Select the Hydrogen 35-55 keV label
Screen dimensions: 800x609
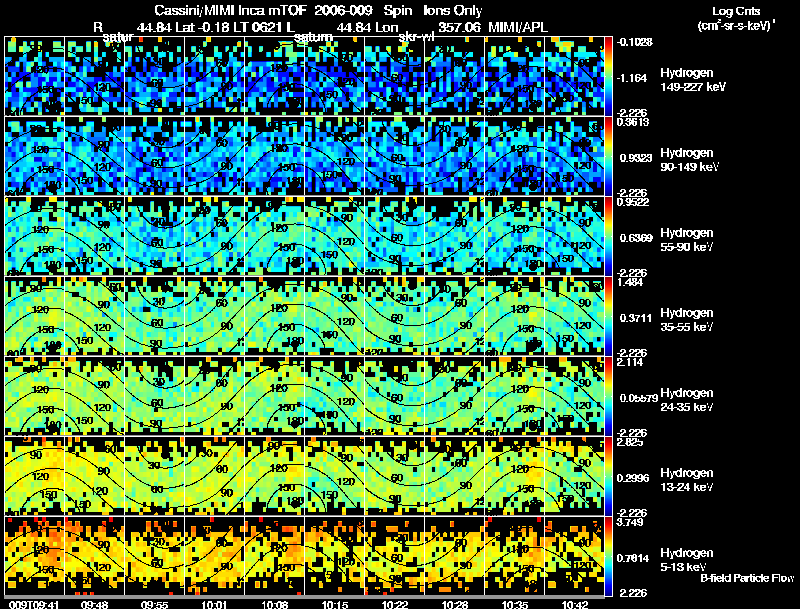pos(686,320)
